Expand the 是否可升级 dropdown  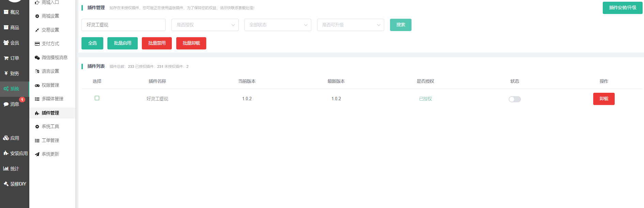[350, 25]
